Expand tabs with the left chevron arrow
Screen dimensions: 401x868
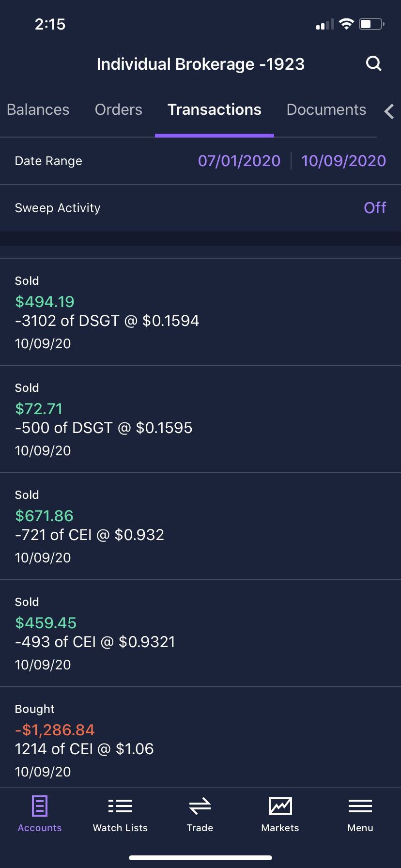click(389, 111)
